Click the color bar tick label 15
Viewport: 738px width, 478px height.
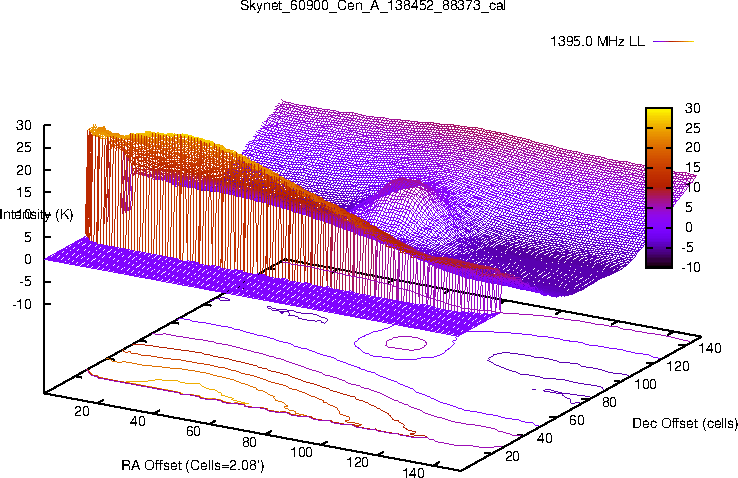click(692, 167)
